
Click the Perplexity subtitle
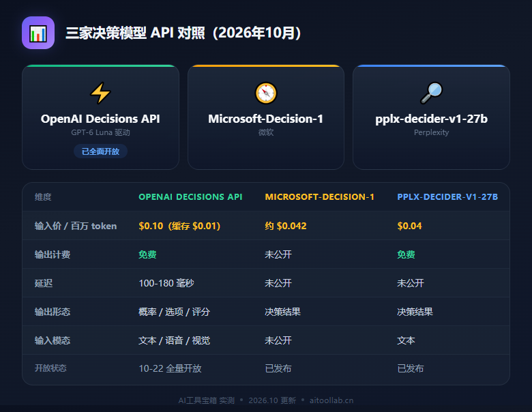pyautogui.click(x=431, y=132)
